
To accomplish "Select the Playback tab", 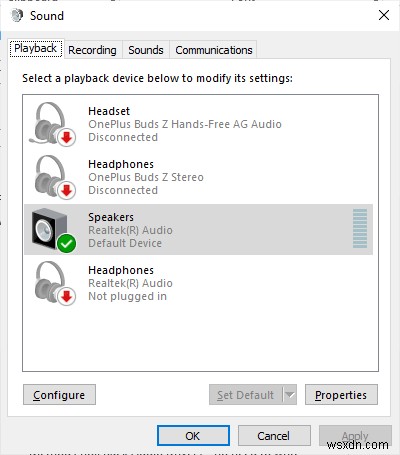I will (x=36, y=49).
